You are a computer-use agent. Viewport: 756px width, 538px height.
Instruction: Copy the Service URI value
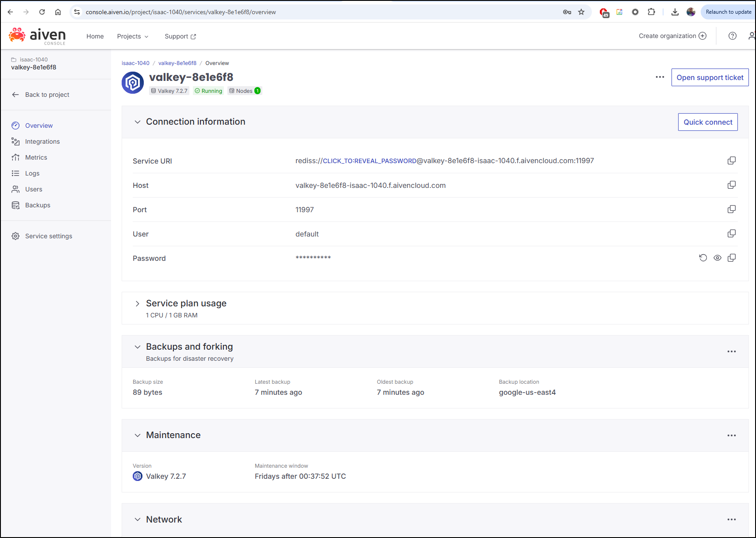point(732,160)
